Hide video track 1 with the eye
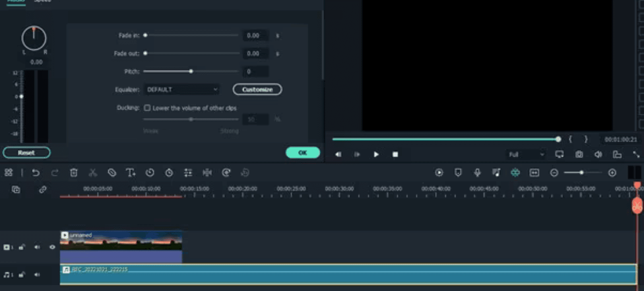644x291 pixels. (52, 247)
